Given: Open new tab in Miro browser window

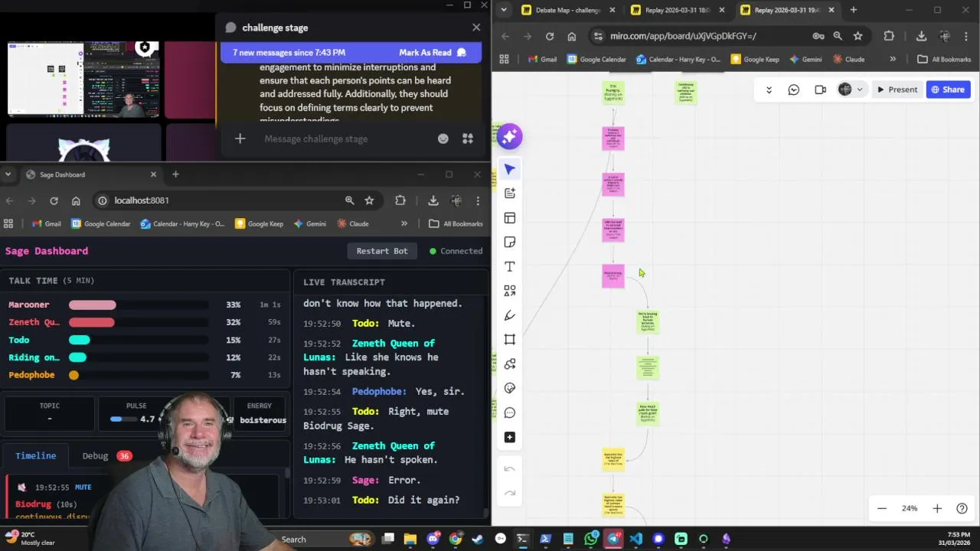Looking at the screenshot, I should click(x=854, y=10).
